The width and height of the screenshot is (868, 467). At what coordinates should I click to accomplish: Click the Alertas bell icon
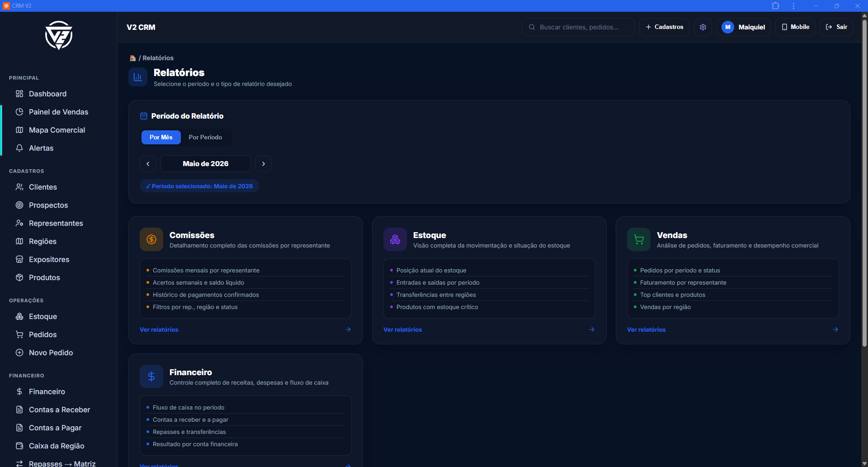tap(19, 148)
